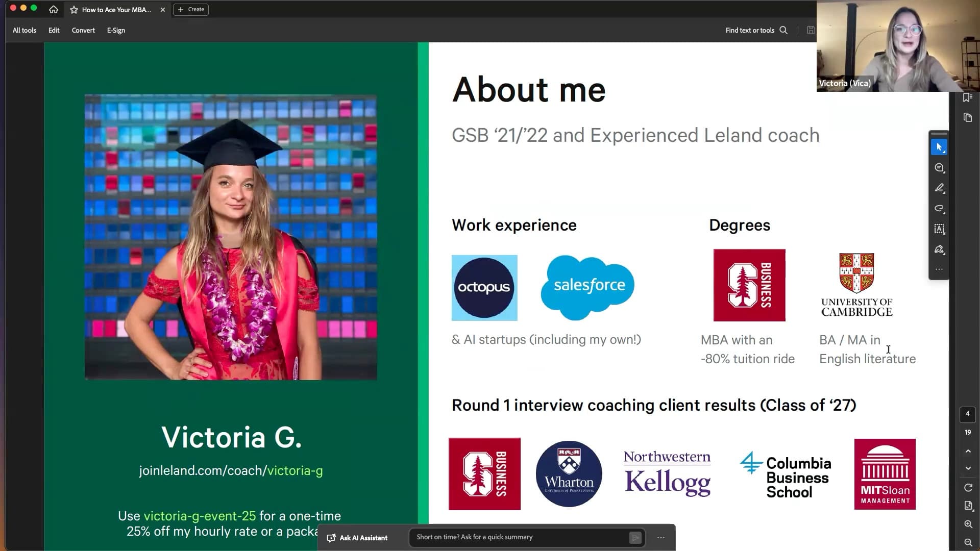Viewport: 980px width, 551px height.
Task: Zoom in on the document
Action: [968, 524]
